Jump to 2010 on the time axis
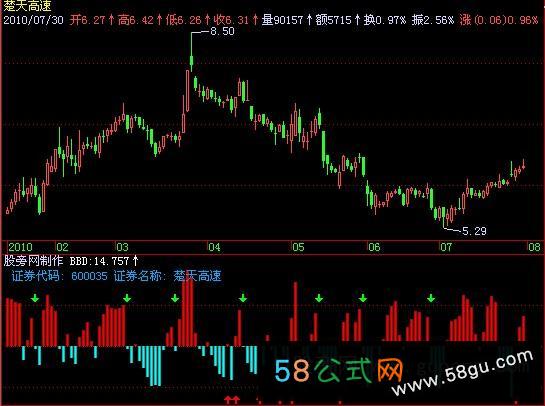 pyautogui.click(x=20, y=247)
